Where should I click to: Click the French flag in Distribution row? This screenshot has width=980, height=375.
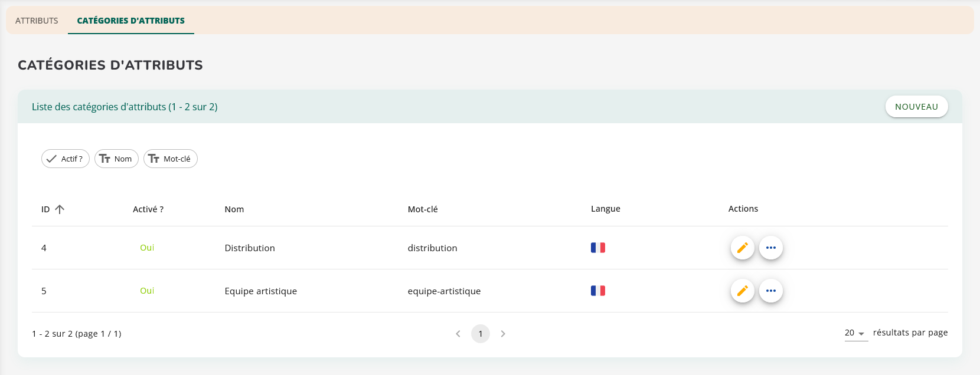click(597, 248)
